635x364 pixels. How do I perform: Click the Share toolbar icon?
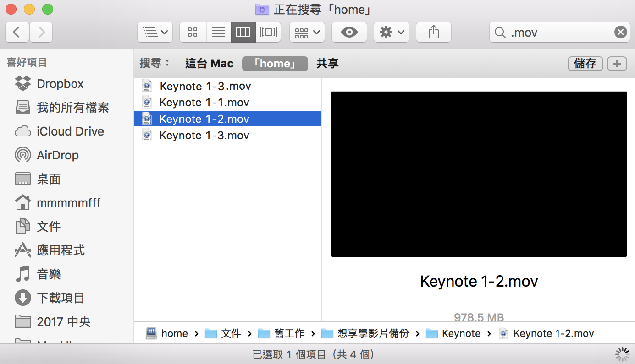coord(433,32)
